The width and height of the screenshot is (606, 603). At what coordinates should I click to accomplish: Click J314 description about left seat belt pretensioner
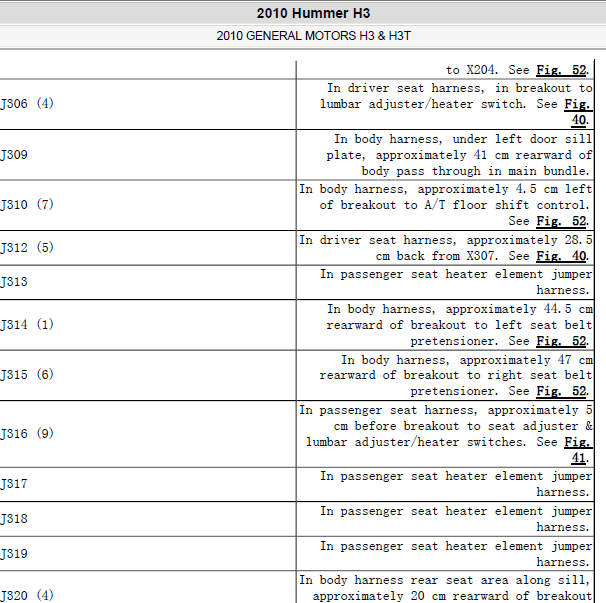[x=459, y=325]
